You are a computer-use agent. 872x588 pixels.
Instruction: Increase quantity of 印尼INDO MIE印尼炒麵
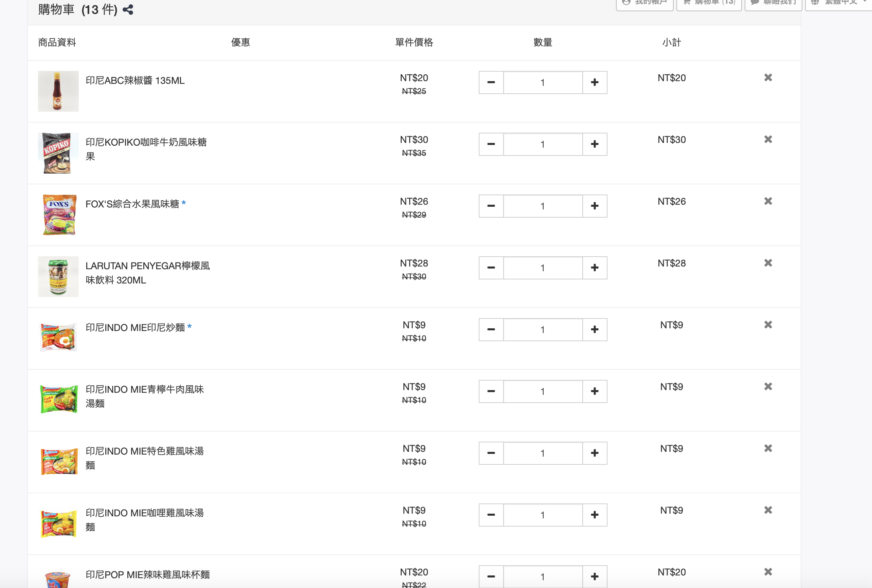coord(595,330)
